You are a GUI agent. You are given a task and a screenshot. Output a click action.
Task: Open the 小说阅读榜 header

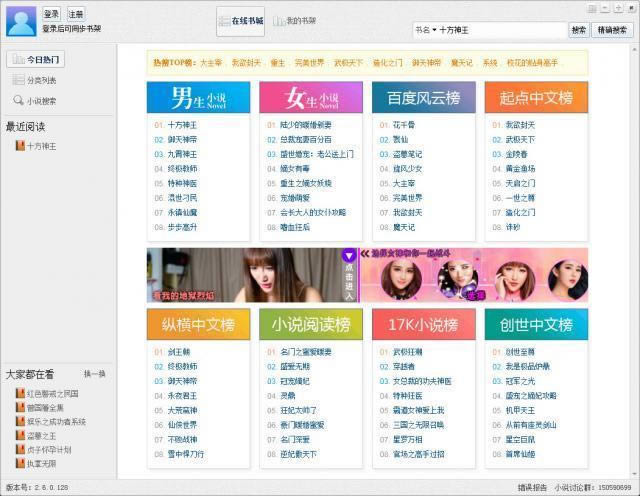[x=311, y=324]
